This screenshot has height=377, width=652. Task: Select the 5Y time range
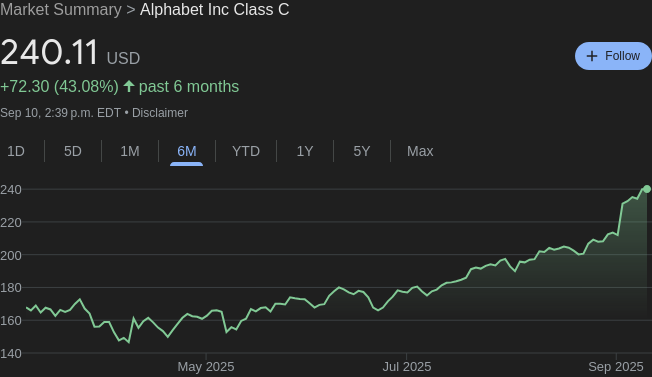362,151
